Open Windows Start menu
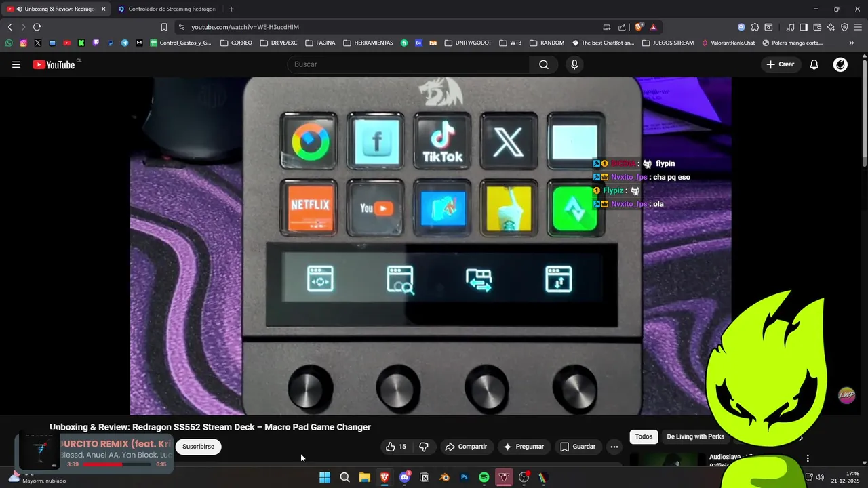 pyautogui.click(x=325, y=477)
